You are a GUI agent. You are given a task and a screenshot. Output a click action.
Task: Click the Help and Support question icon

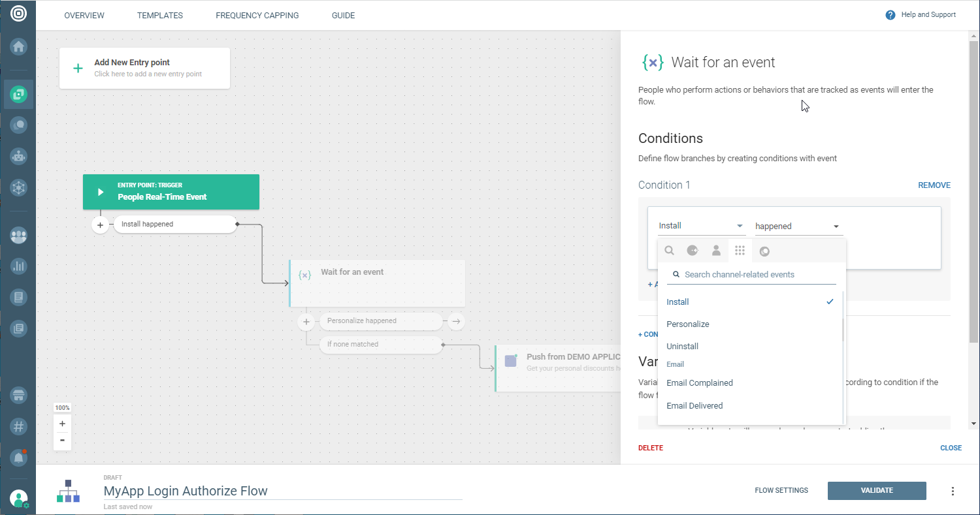(890, 15)
